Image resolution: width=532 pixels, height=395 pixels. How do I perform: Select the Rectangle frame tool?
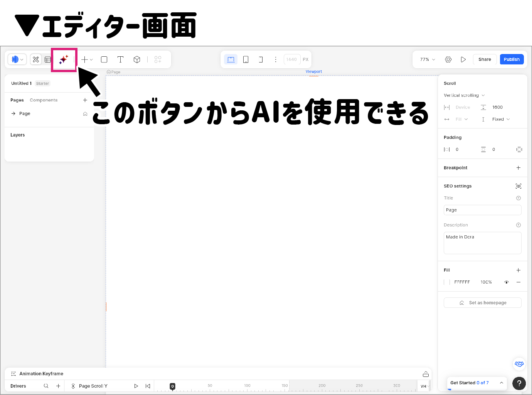104,59
